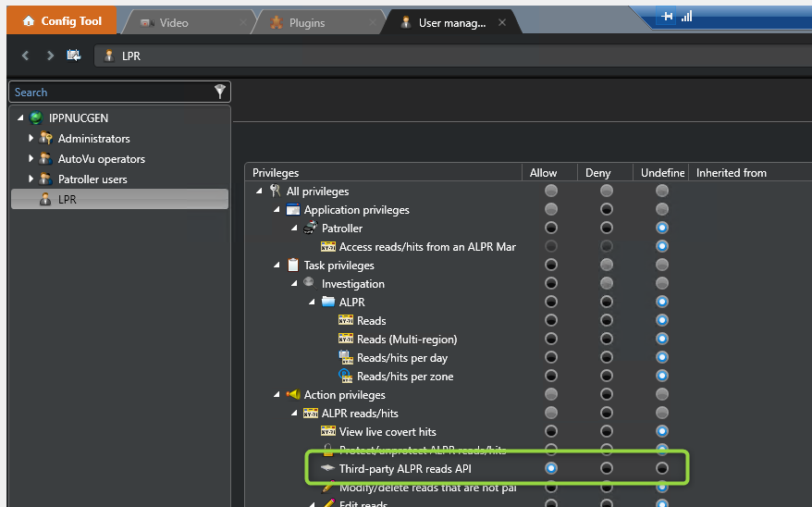Viewport: 812px width, 507px height.
Task: Expand the AutoVu operators group
Action: pos(31,159)
